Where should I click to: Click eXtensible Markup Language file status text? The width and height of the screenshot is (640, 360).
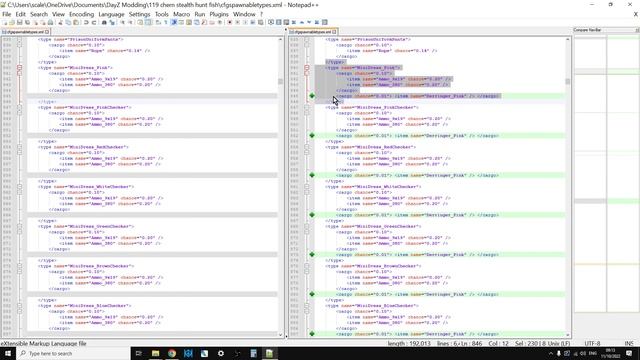43,343
